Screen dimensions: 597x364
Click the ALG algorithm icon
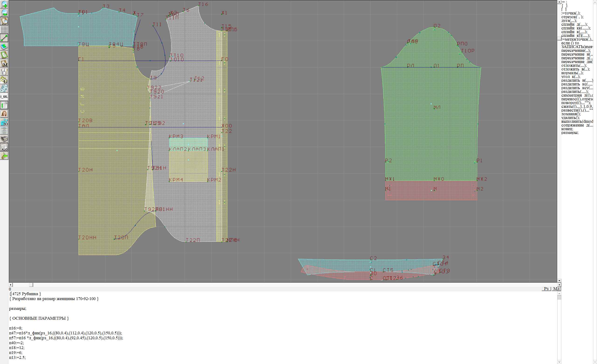[x=4, y=147]
